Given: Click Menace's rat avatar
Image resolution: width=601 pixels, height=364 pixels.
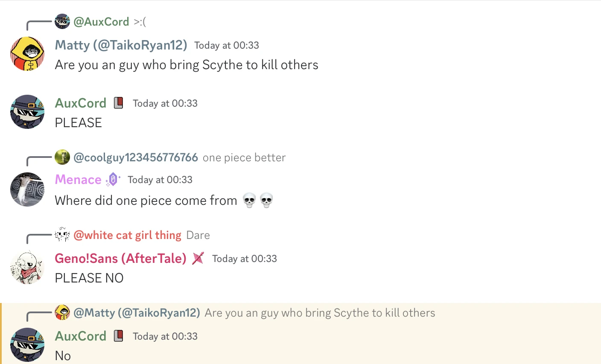Looking at the screenshot, I should (x=27, y=189).
